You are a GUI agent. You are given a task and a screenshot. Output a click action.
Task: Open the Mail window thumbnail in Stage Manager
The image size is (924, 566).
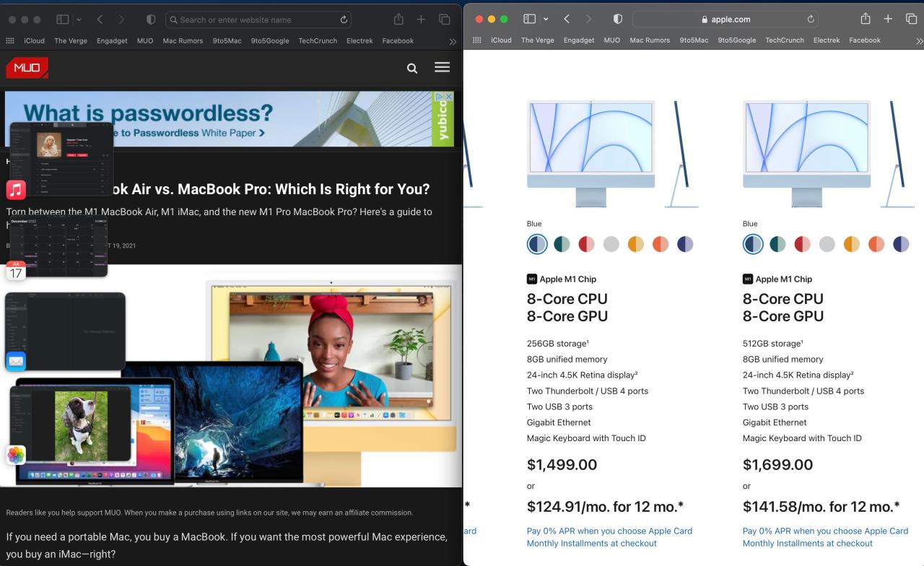click(66, 331)
